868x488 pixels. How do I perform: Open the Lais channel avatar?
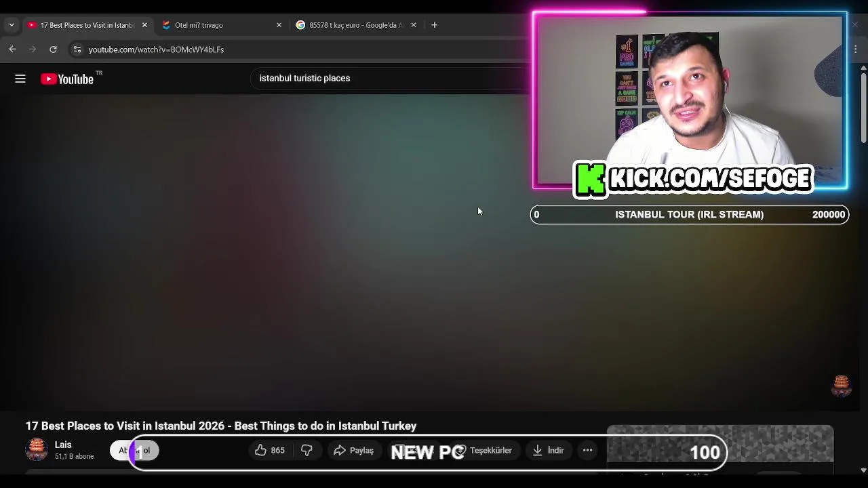[37, 450]
